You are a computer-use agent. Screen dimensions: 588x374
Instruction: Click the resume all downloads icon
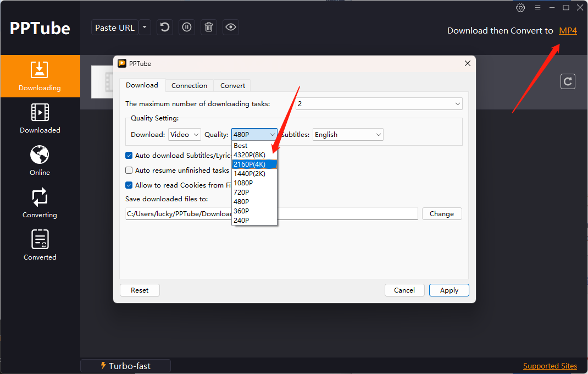pos(164,28)
